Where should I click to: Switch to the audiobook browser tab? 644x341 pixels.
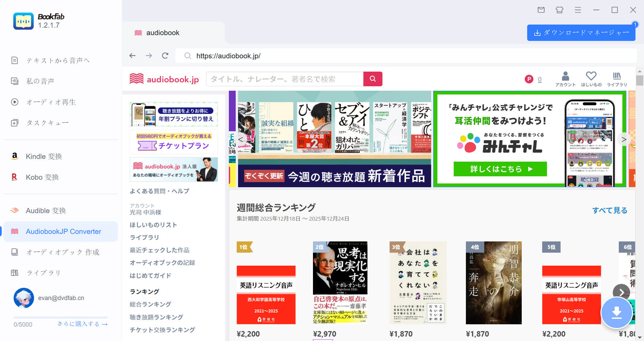tap(162, 32)
